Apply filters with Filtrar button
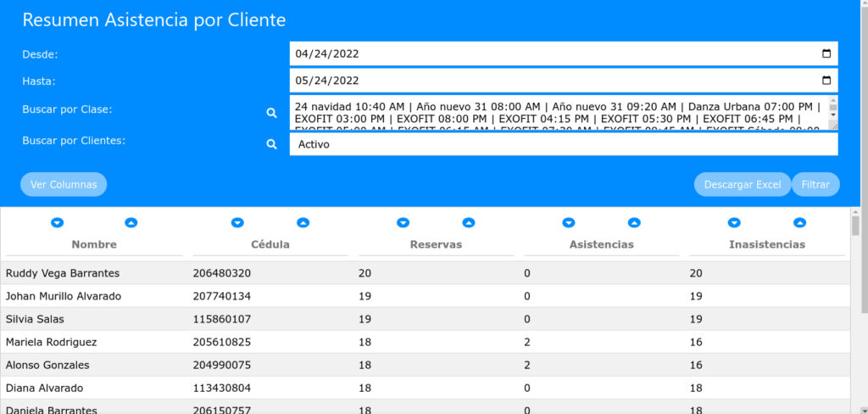Screen dimensions: 868x414 click(815, 184)
